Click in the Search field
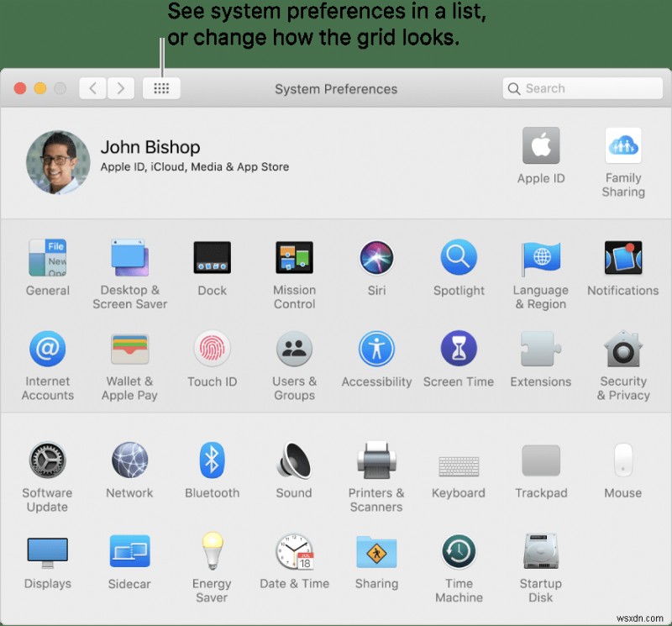This screenshot has width=672, height=626. 583,88
